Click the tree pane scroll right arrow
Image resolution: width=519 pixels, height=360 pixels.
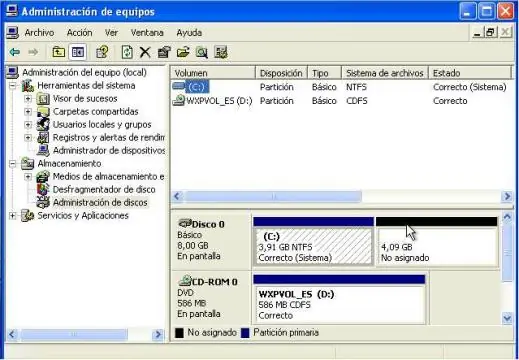[x=158, y=334]
